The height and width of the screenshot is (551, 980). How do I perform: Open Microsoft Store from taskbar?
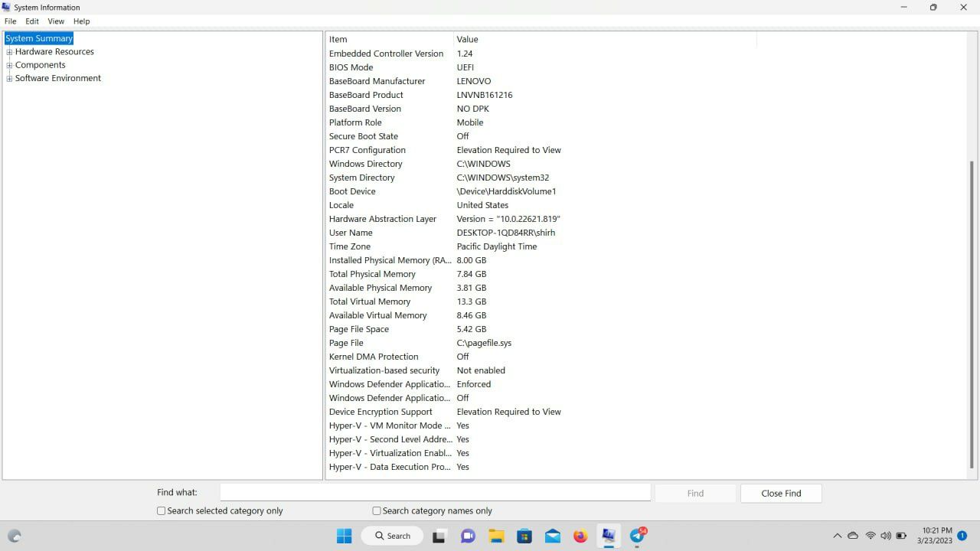coord(524,536)
